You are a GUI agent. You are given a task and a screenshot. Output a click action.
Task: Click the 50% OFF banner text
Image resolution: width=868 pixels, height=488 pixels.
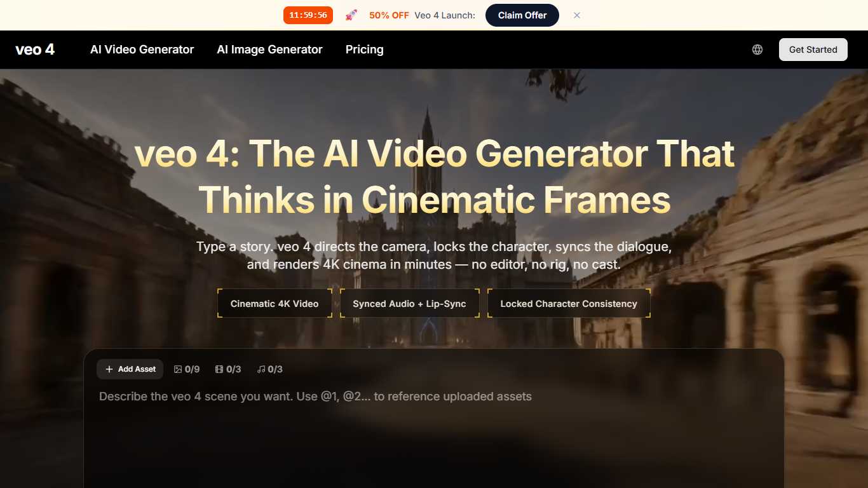pyautogui.click(x=389, y=15)
